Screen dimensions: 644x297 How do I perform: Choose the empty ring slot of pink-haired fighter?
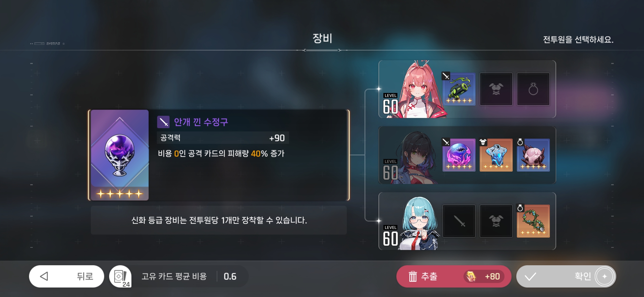pyautogui.click(x=533, y=89)
